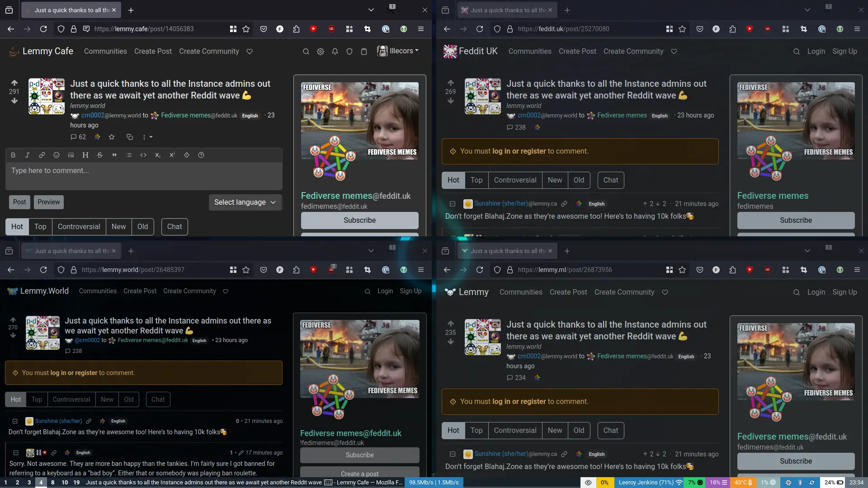
Task: Open the list-all-tabs chevron in the lemmy.cafe window
Action: pyautogui.click(x=371, y=10)
